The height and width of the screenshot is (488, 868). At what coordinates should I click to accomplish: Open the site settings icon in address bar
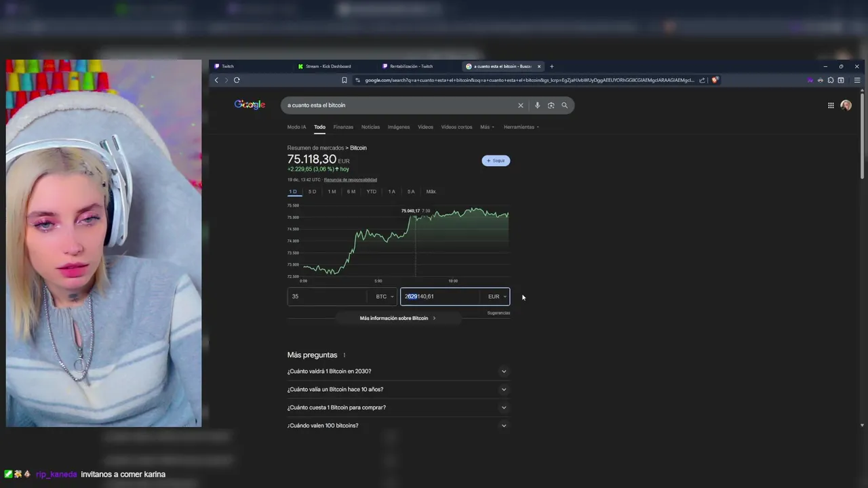[x=358, y=80]
